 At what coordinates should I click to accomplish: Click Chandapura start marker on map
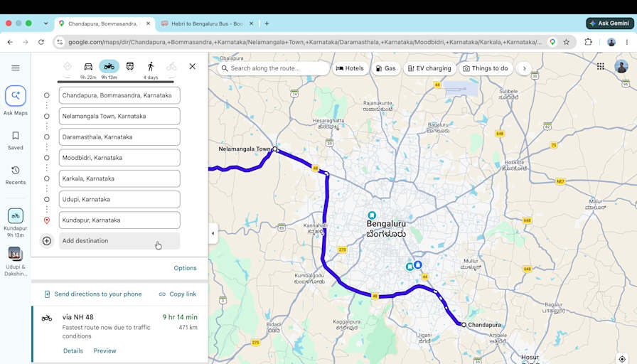464,325
